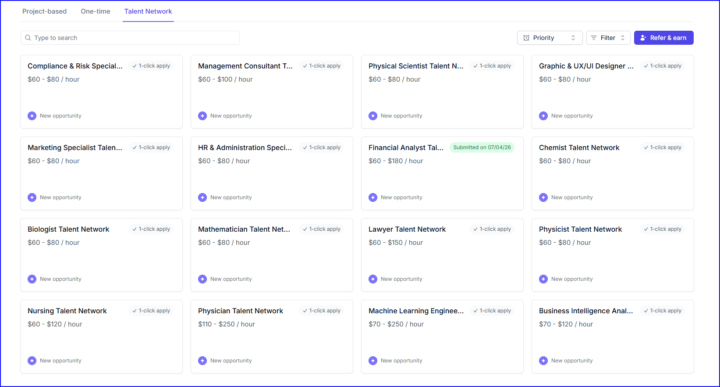Open Chemist Talent Network title
This screenshot has width=720, height=387.
click(x=579, y=147)
